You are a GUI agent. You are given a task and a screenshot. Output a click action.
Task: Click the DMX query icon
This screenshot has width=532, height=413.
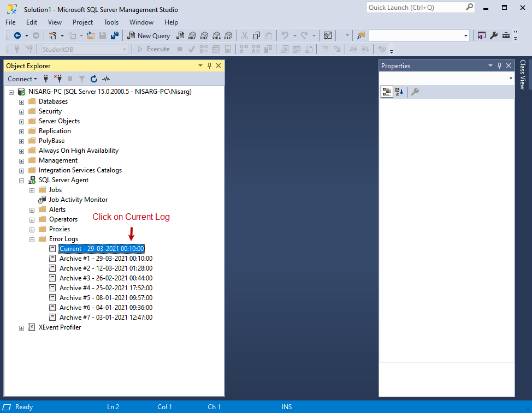(x=204, y=35)
